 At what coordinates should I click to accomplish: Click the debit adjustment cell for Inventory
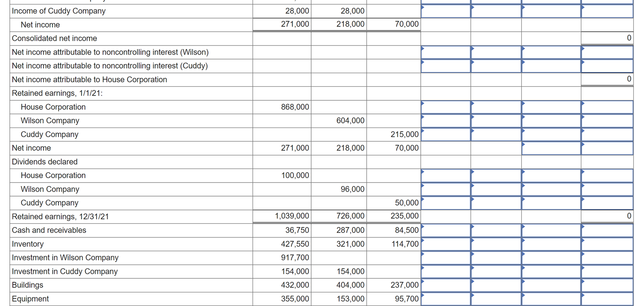pyautogui.click(x=445, y=244)
